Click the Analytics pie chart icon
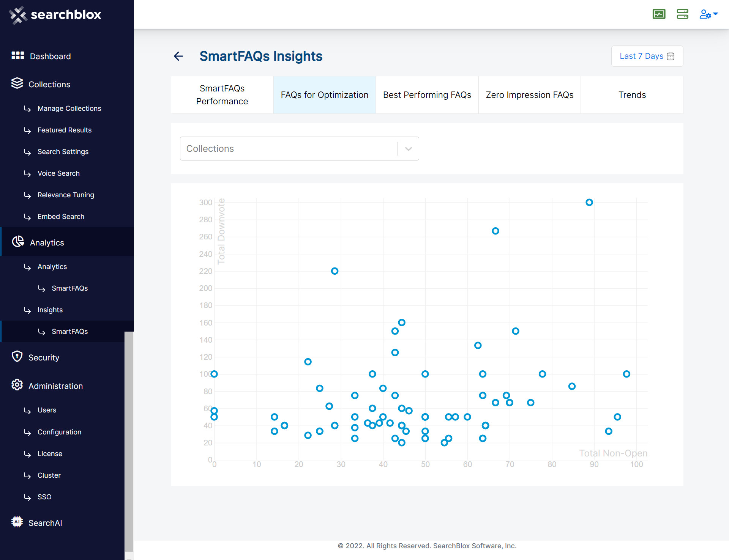Screen dimensions: 729x560 18,242
